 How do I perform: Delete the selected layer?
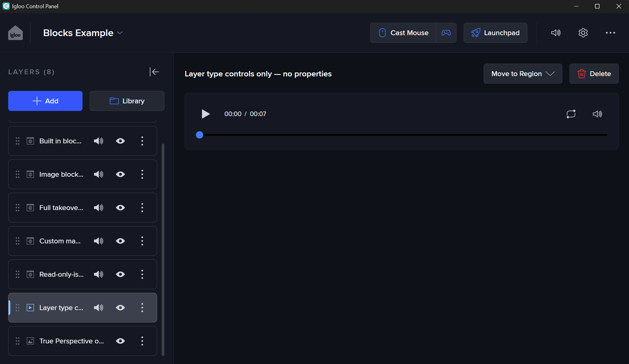pos(594,74)
